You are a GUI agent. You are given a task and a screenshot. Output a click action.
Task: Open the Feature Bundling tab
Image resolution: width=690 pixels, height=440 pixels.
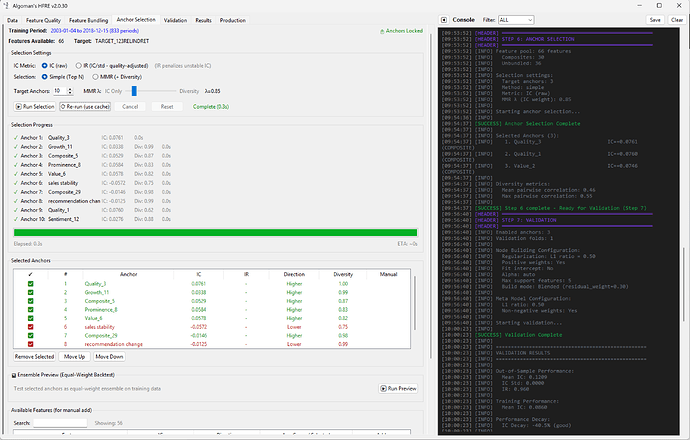[x=88, y=20]
